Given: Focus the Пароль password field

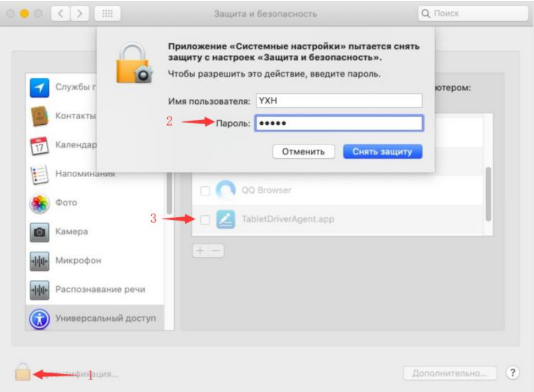Looking at the screenshot, I should point(339,123).
